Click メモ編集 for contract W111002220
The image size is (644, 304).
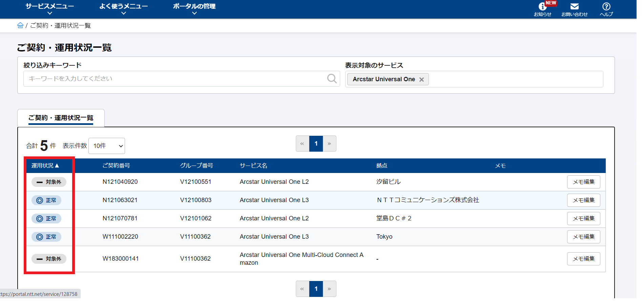584,237
